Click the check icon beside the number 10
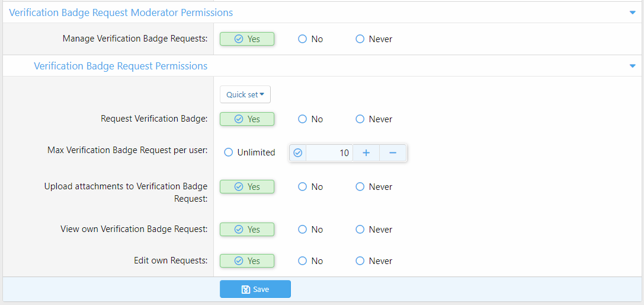Image resolution: width=644 pixels, height=305 pixels. pyautogui.click(x=298, y=153)
